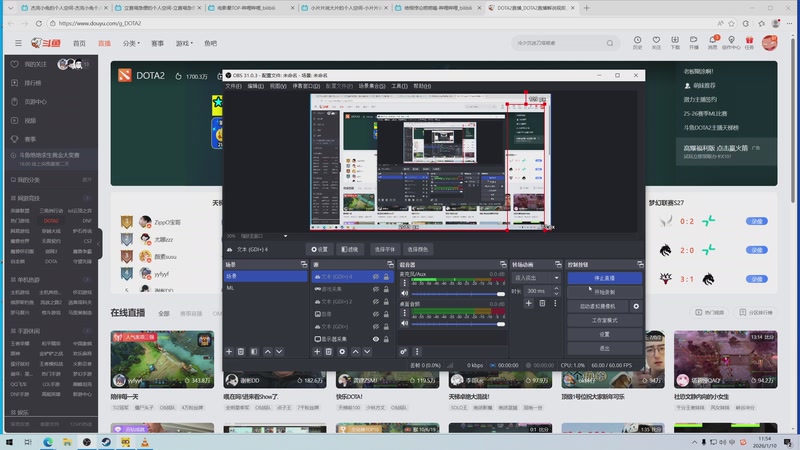Image resolution: width=800 pixels, height=450 pixels.
Task: Toggle lock on 显示器采集 source
Action: click(386, 339)
